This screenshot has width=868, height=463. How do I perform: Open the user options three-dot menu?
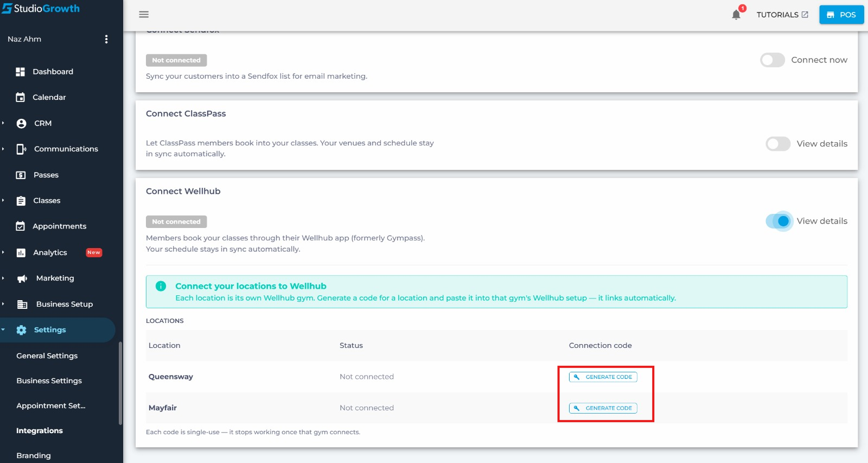[106, 39]
